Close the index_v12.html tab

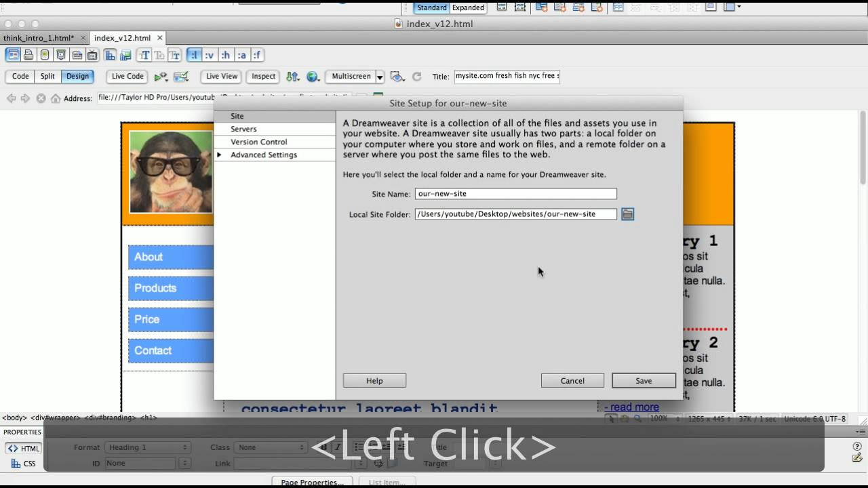[160, 38]
